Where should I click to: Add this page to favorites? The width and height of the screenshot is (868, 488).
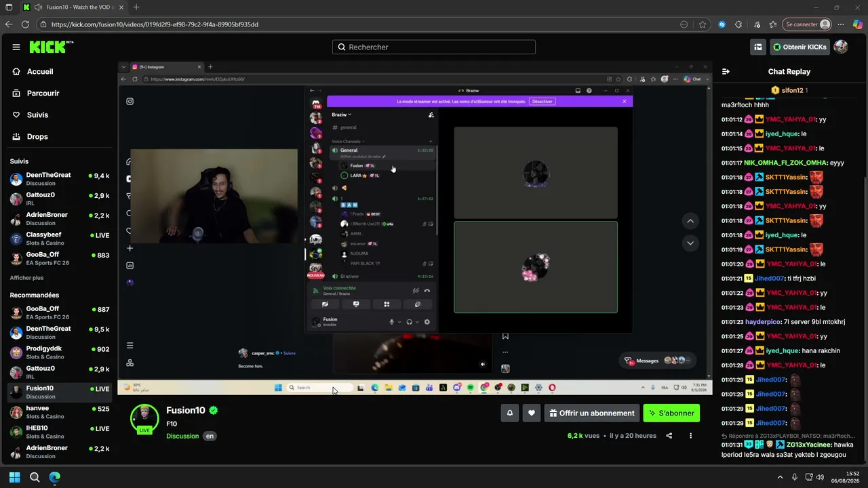pyautogui.click(x=703, y=24)
